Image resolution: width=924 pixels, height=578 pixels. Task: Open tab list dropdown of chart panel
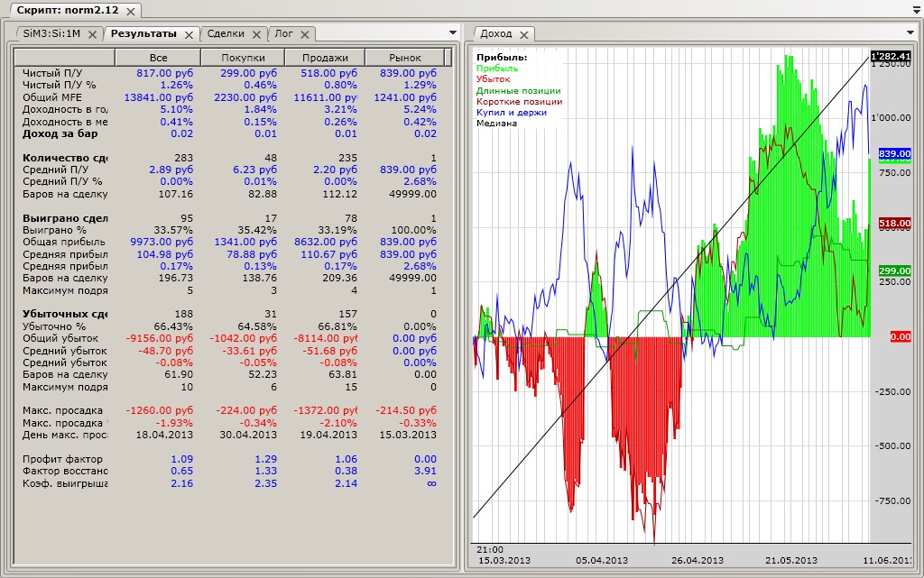pos(915,33)
